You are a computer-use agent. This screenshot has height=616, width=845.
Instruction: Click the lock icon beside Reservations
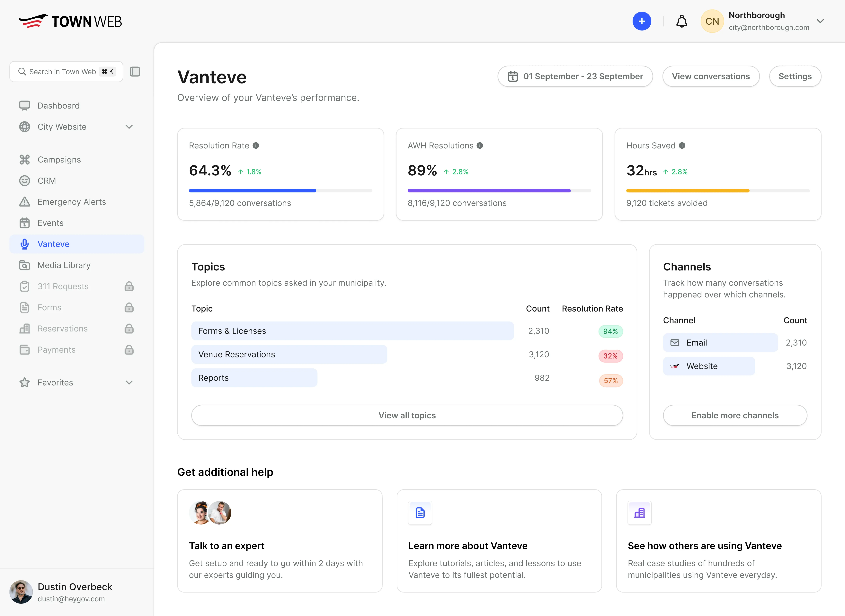(129, 329)
